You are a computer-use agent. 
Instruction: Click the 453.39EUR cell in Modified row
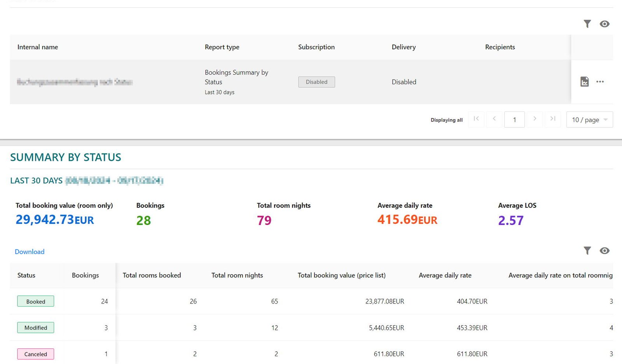(x=472, y=328)
